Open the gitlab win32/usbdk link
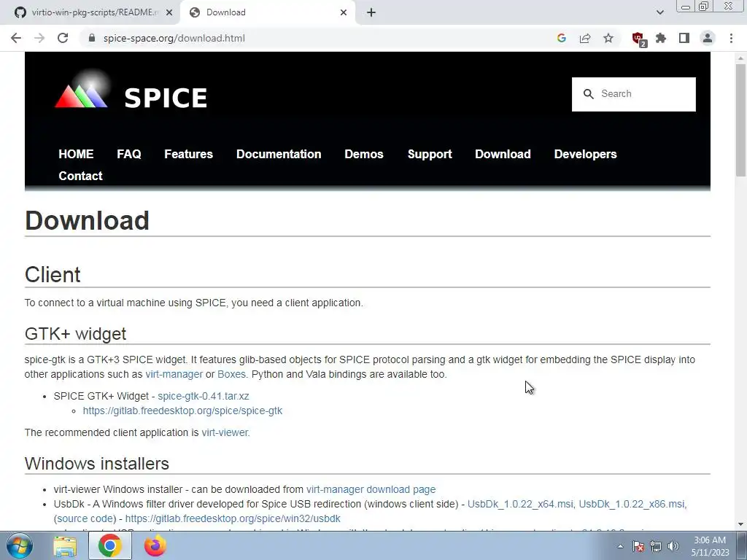Image resolution: width=747 pixels, height=560 pixels. click(233, 518)
